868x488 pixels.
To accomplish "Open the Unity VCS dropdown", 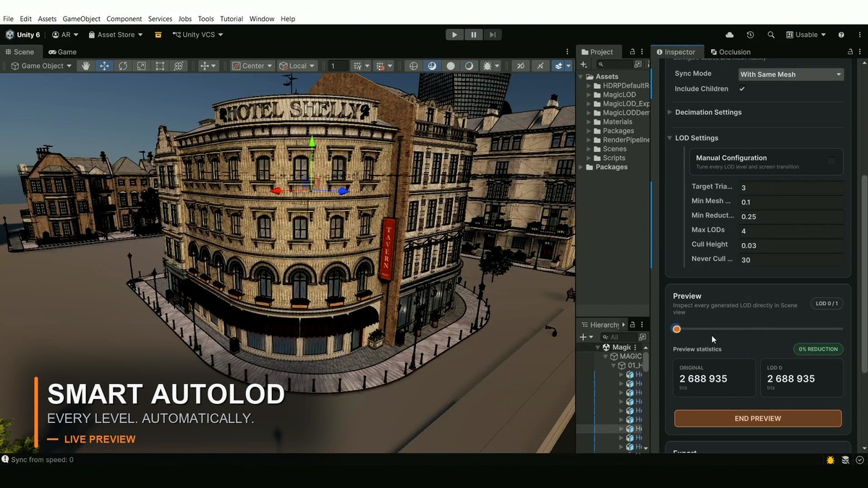I will [197, 35].
